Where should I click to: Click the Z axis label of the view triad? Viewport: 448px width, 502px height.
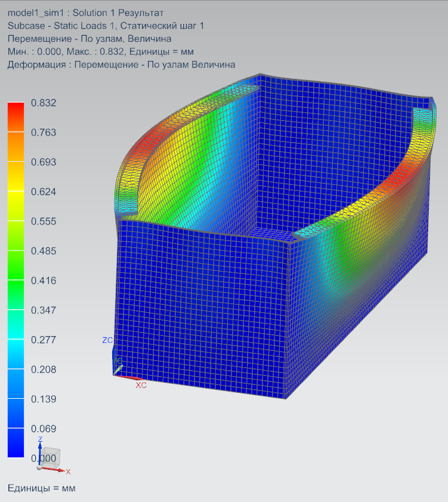tap(41, 439)
